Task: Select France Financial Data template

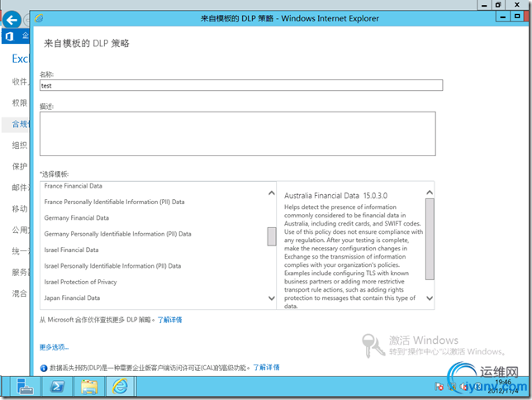Action: coord(73,186)
